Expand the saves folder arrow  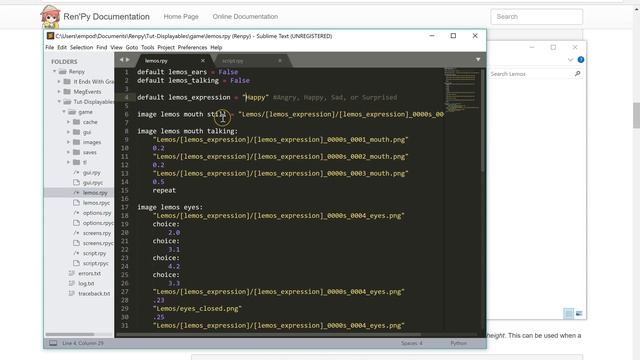[x=68, y=152]
